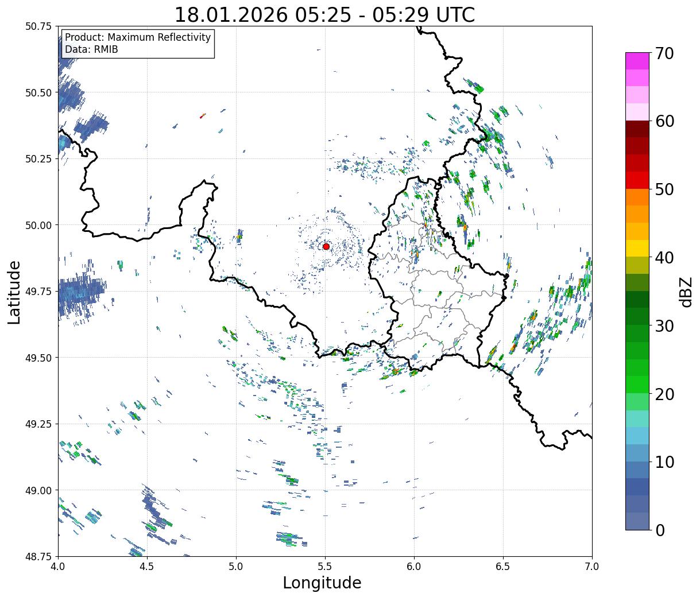Screen dimensions: 700x597
Task: Click the 'Product: Maximum Reflectivity' legend line
Action: click(138, 37)
